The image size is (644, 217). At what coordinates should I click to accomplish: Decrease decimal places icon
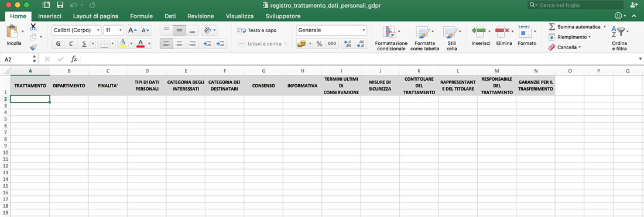(361, 43)
